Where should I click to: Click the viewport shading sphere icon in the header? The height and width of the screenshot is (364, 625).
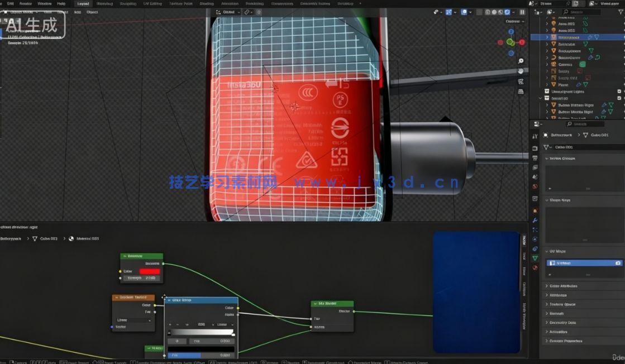click(x=495, y=11)
